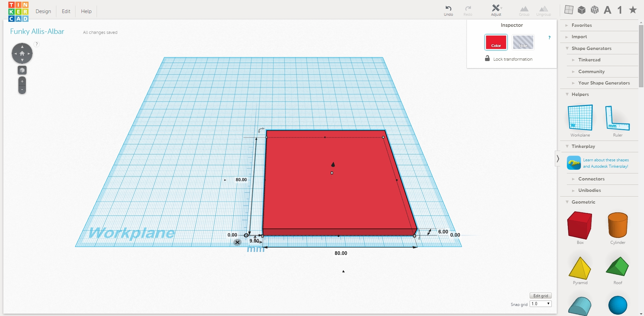Toggle Lock transformation
Viewport: 644px width, 316px height.
click(x=508, y=59)
